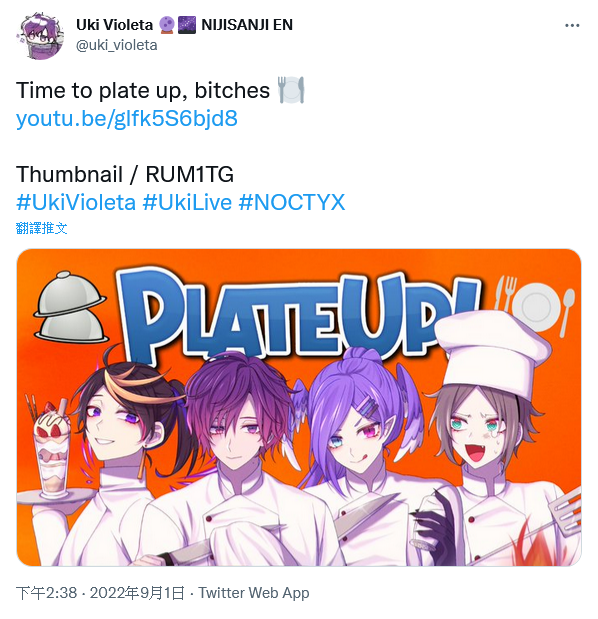Click the crystal ball emoji in the display name
The image size is (598, 619).
[x=166, y=25]
